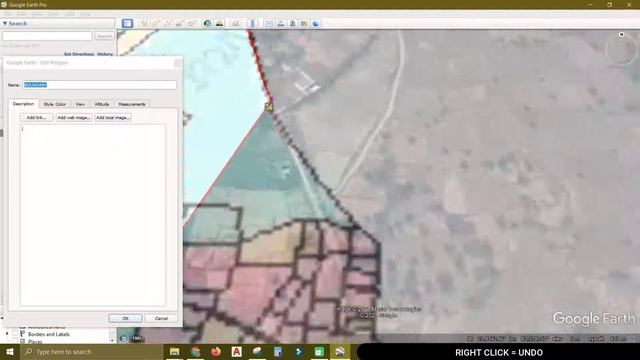
Task: Click the Record a Tour toolbar icon
Action: [191, 23]
